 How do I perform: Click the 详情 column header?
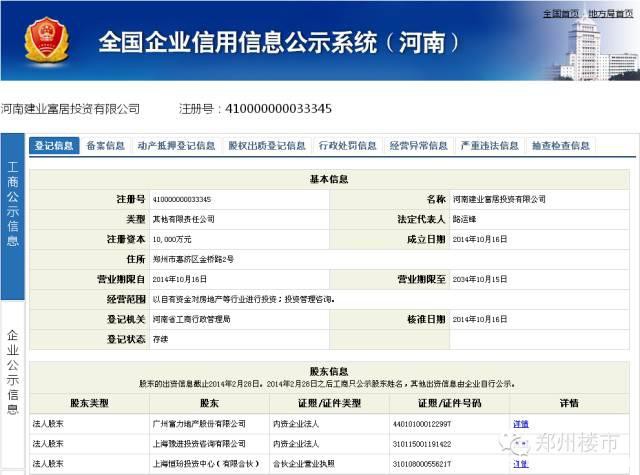[x=569, y=404]
